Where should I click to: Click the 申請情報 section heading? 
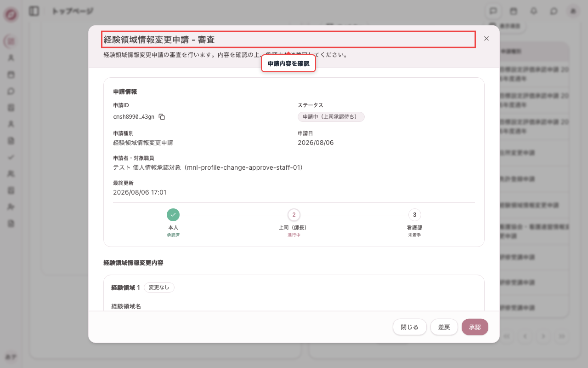tap(125, 92)
